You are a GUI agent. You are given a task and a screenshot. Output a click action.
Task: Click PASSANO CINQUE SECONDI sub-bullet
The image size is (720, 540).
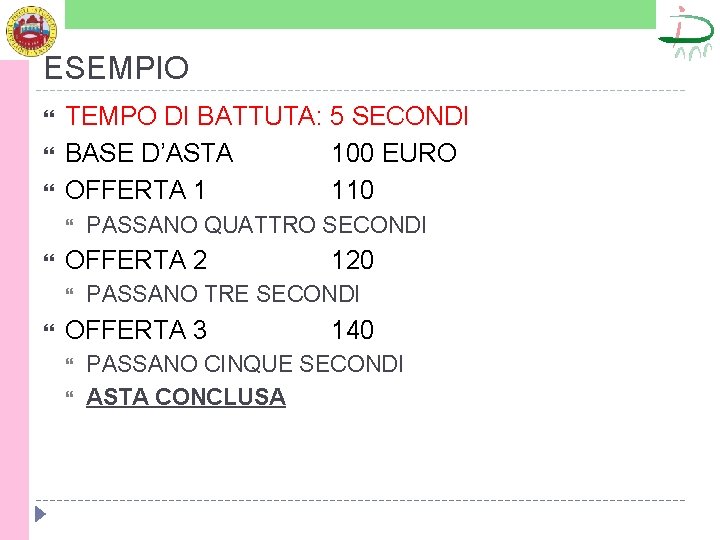tap(245, 364)
